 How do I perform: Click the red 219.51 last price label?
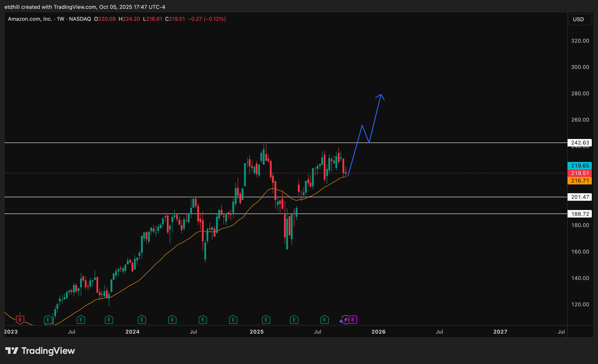point(579,173)
